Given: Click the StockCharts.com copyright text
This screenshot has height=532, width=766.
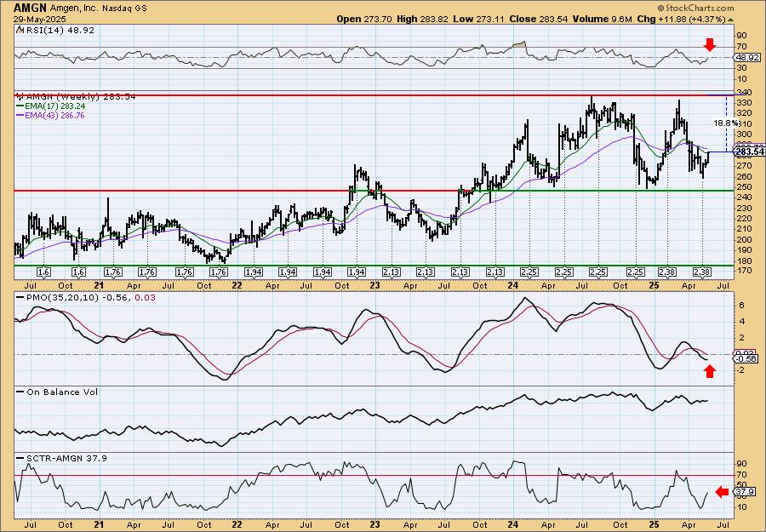Looking at the screenshot, I should point(695,8).
